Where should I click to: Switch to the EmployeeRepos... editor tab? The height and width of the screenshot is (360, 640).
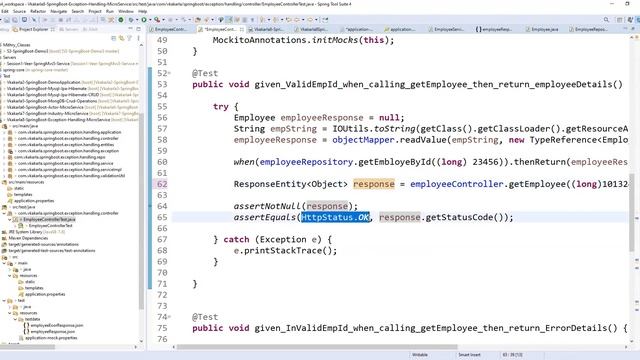pos(590,29)
